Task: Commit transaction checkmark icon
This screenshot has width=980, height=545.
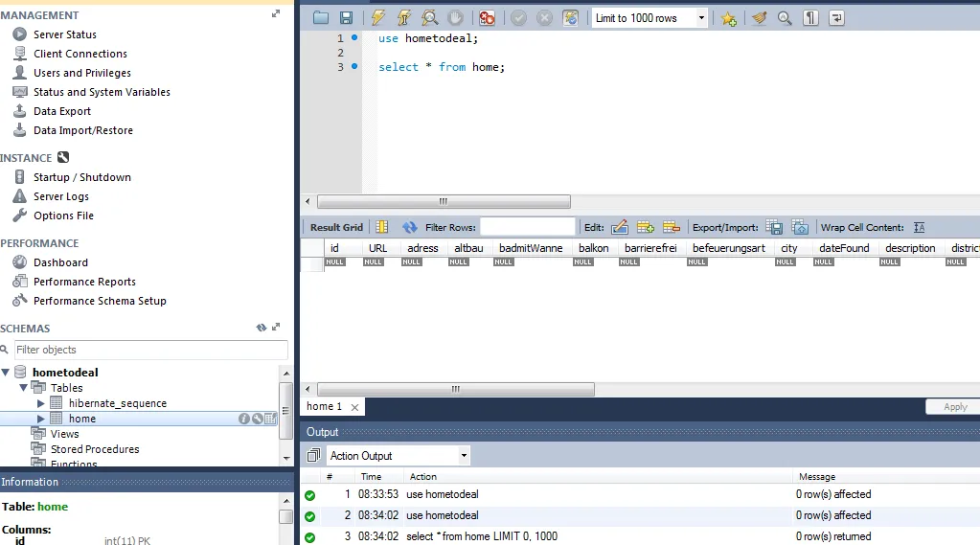Action: click(x=519, y=18)
